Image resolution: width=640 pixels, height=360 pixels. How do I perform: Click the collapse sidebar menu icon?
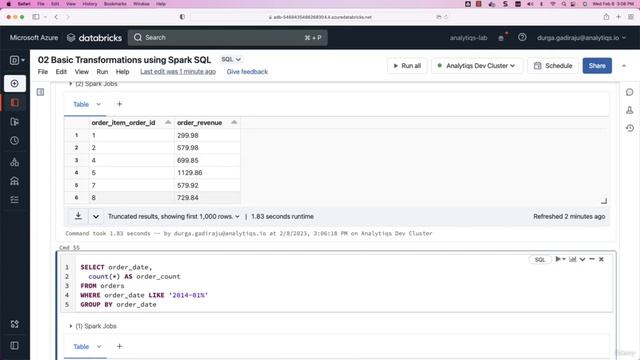pyautogui.click(x=15, y=346)
